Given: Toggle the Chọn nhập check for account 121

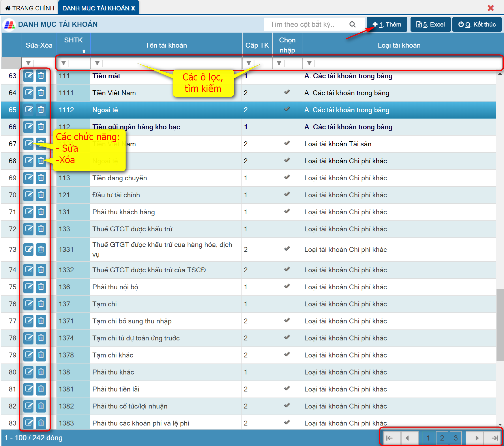Looking at the screenshot, I should click(287, 194).
